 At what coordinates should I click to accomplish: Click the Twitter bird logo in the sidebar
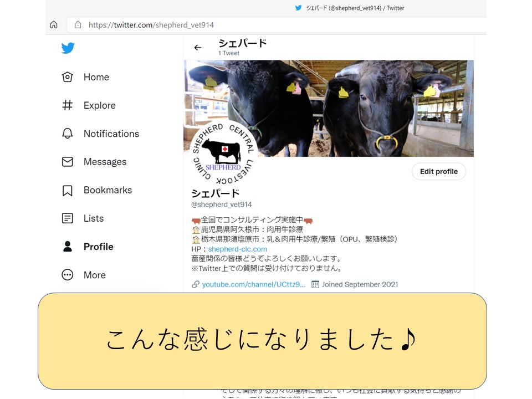click(68, 48)
